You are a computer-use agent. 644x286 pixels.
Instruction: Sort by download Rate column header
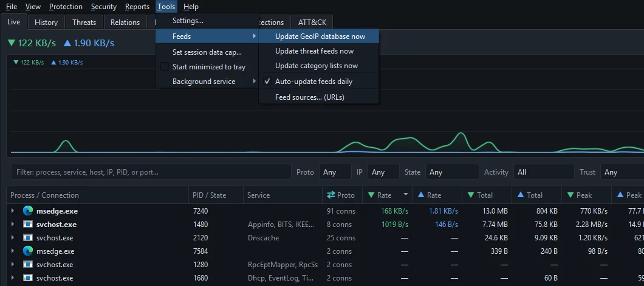[x=387, y=195]
